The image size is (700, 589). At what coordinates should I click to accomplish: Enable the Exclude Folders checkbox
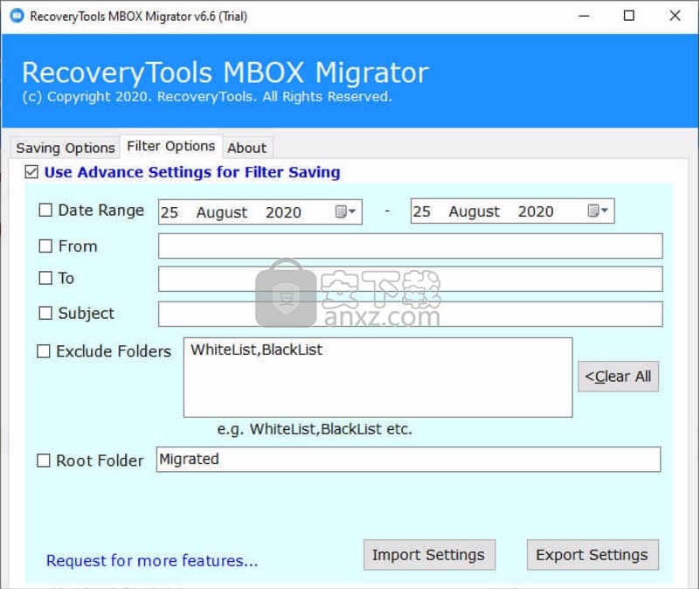click(x=44, y=351)
